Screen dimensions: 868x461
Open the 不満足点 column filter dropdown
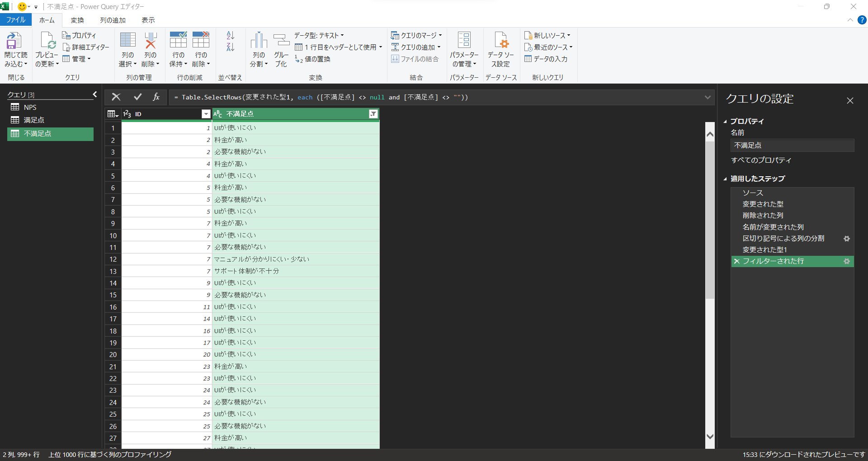[x=373, y=114]
